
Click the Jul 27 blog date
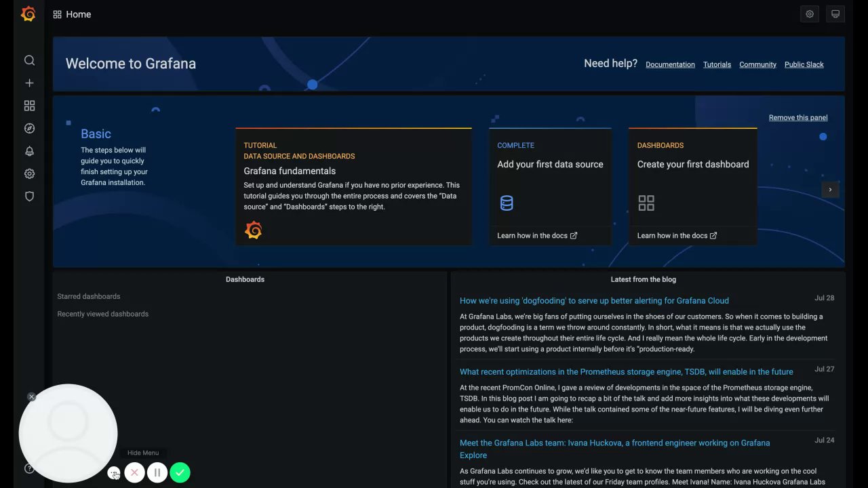point(824,369)
